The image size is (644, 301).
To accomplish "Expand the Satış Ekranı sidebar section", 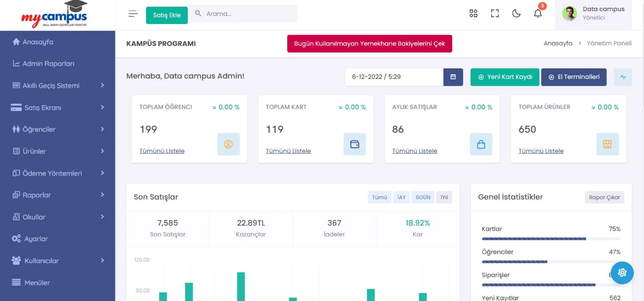I will click(57, 107).
